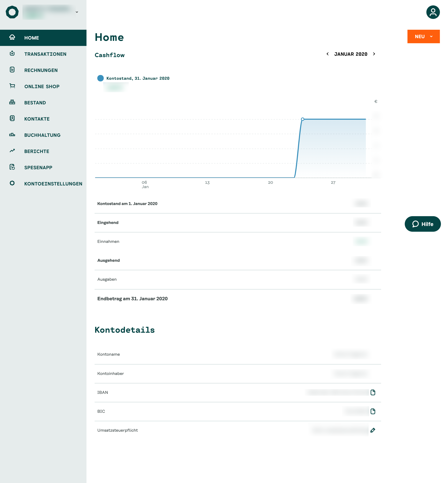Click the IBAN row label

coord(103,392)
